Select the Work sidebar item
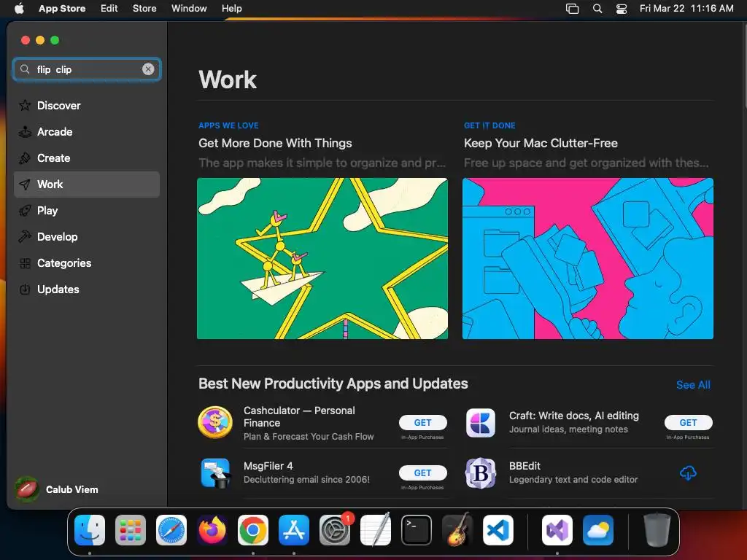 (87, 184)
